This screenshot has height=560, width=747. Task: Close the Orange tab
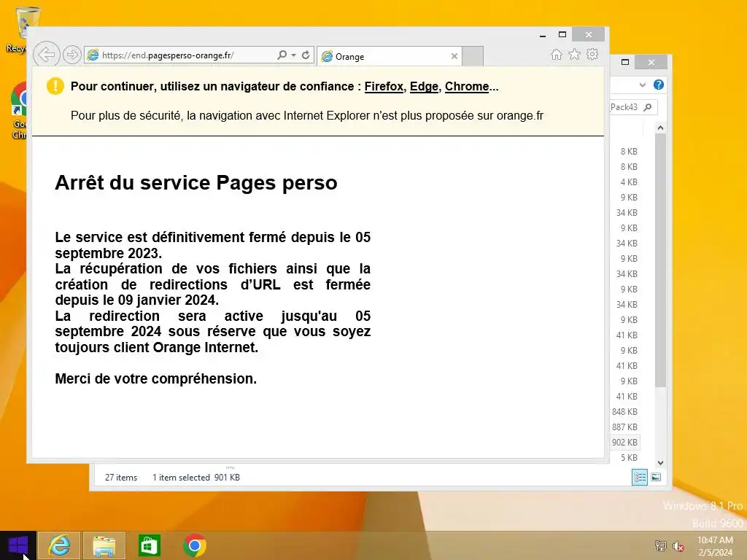(x=454, y=56)
